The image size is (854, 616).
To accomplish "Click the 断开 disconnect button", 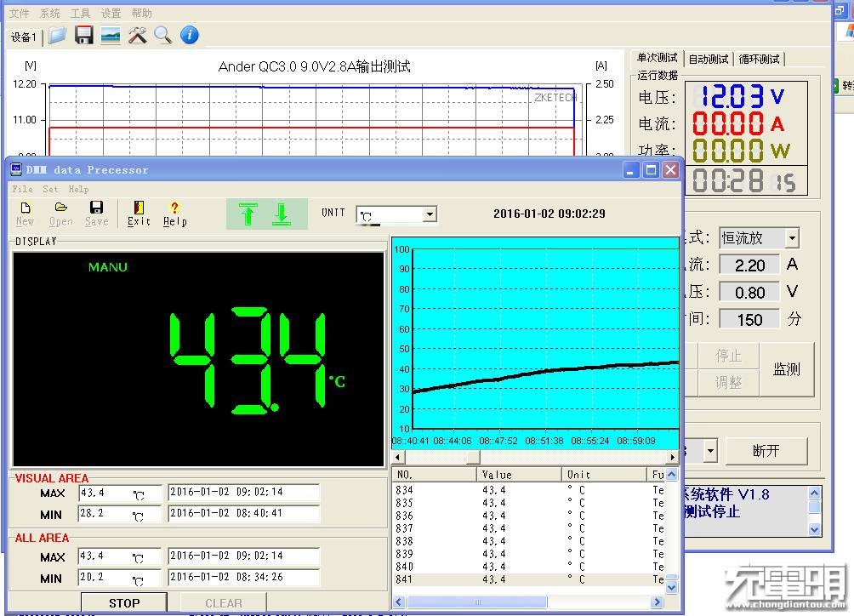I will (766, 451).
